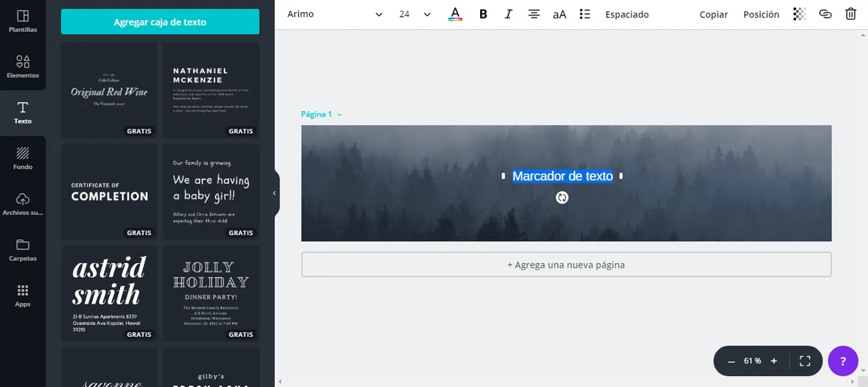Toggle italic formatting
The height and width of the screenshot is (387, 868).
point(509,14)
